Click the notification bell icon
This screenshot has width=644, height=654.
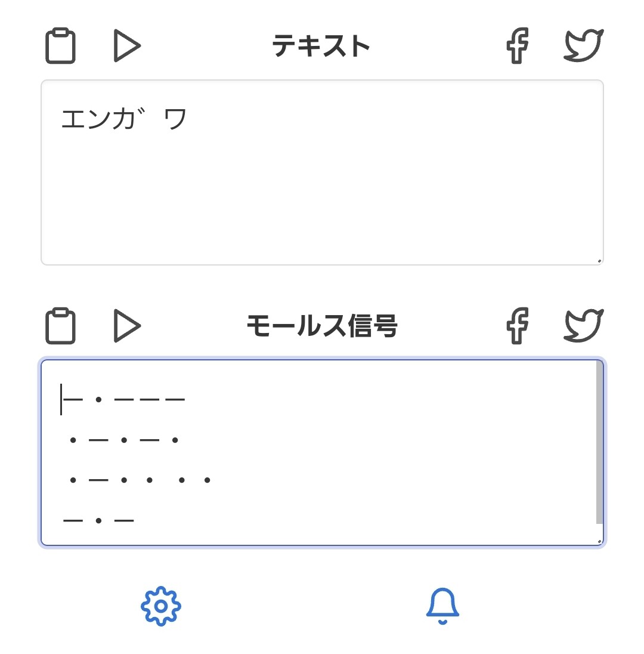pyautogui.click(x=442, y=606)
